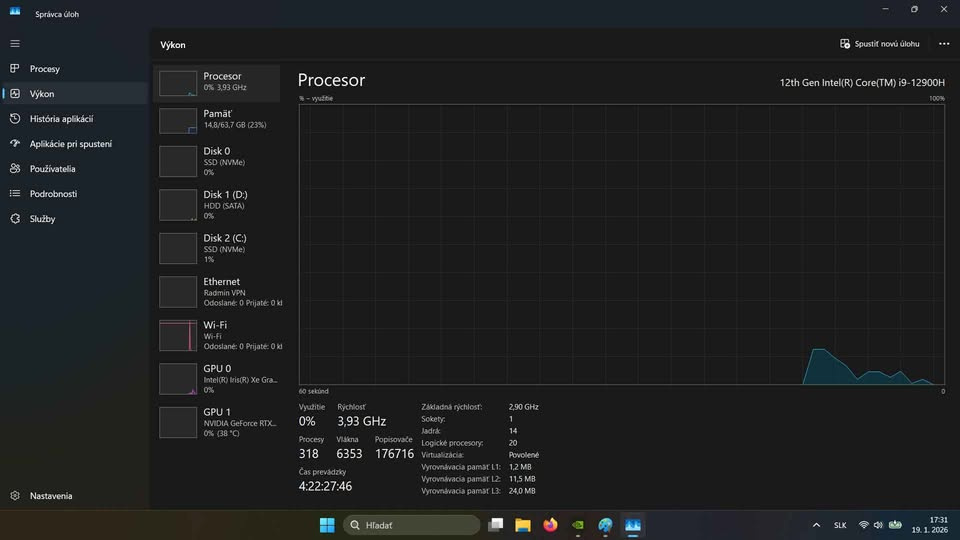Open the Podrobnosti page
The width and height of the screenshot is (960, 540).
coord(75,193)
